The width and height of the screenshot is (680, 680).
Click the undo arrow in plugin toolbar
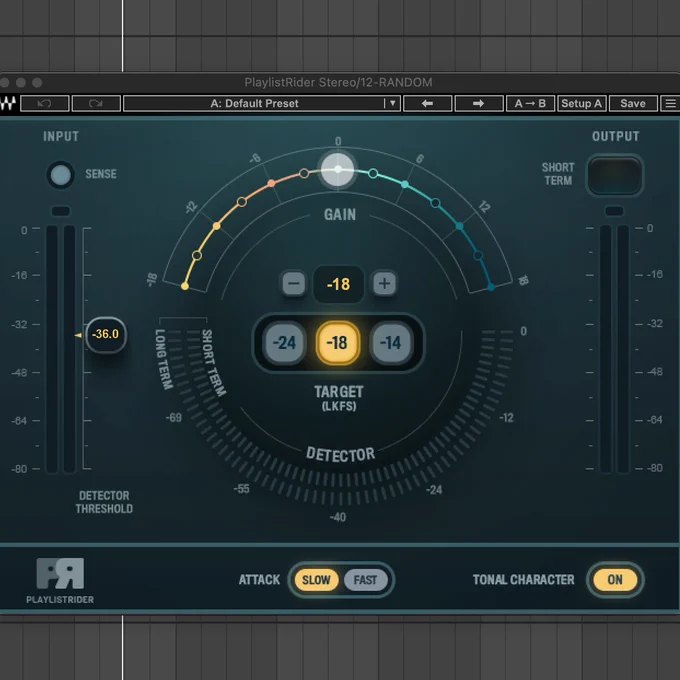pos(45,103)
